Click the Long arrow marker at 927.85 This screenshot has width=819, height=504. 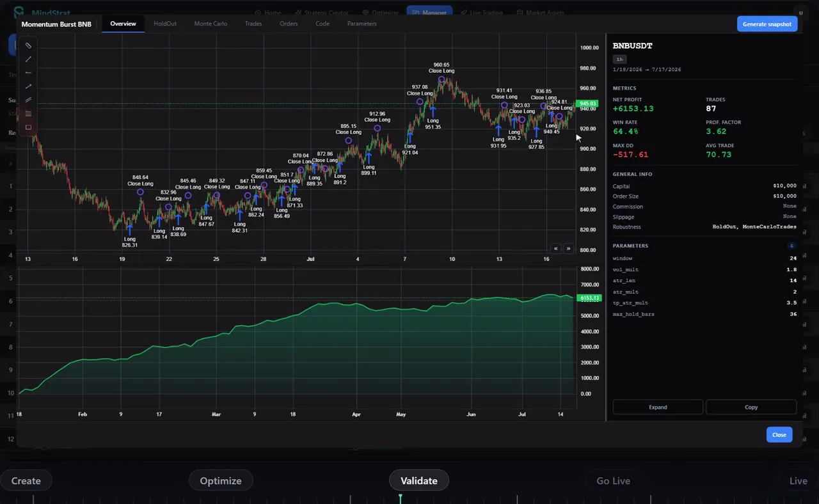[536, 131]
